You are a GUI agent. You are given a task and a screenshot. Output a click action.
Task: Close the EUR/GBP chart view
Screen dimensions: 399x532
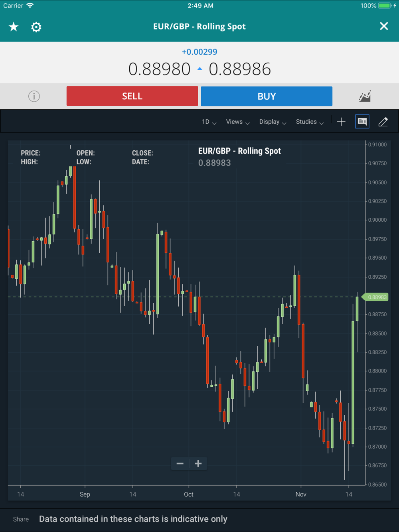[384, 26]
